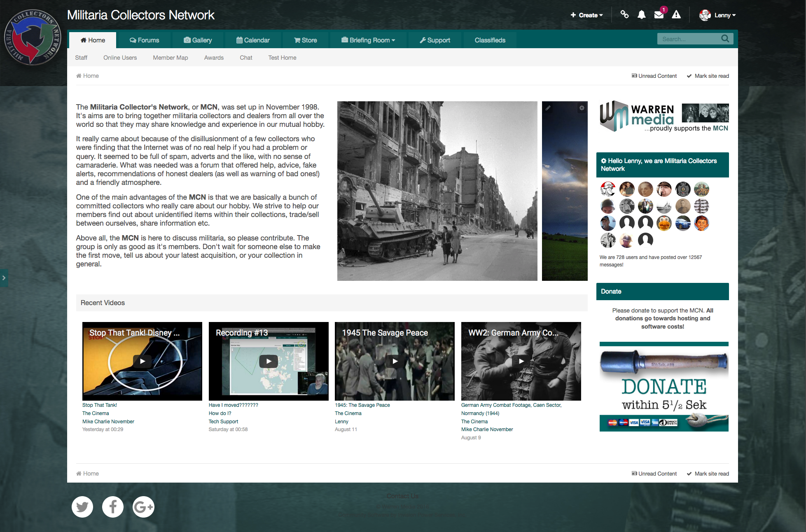This screenshot has width=806, height=532.
Task: Expand the Create dropdown menu
Action: click(x=587, y=15)
